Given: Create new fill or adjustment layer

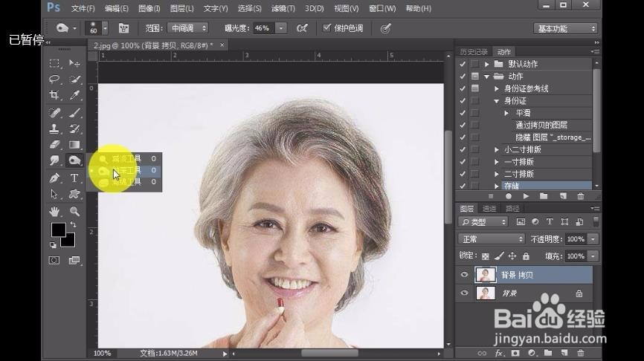Looking at the screenshot, I should [532, 353].
